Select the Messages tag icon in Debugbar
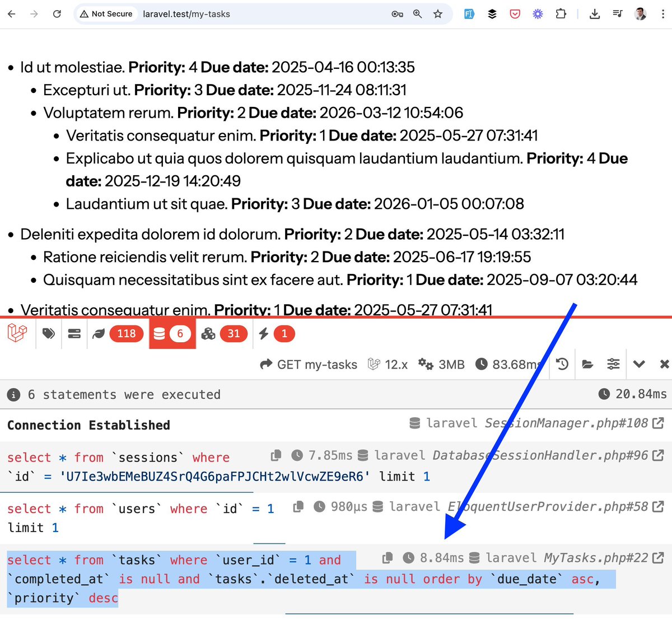This screenshot has height=620, width=672. [x=48, y=333]
